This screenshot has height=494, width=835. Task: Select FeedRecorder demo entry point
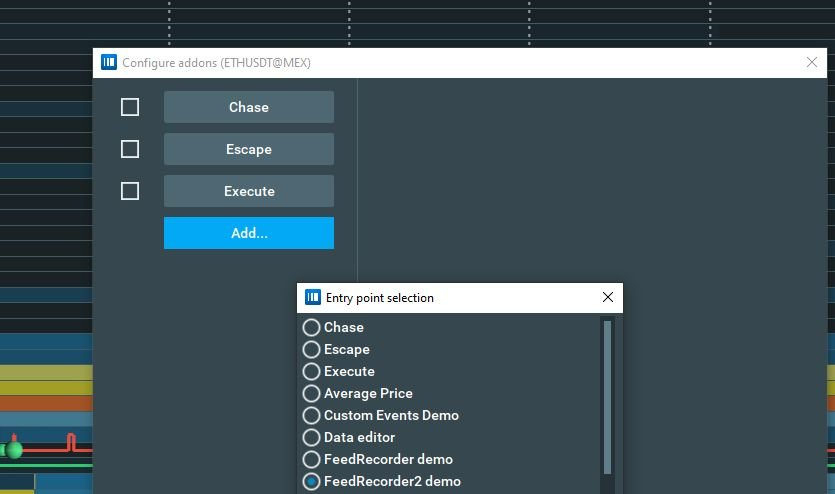coord(311,459)
